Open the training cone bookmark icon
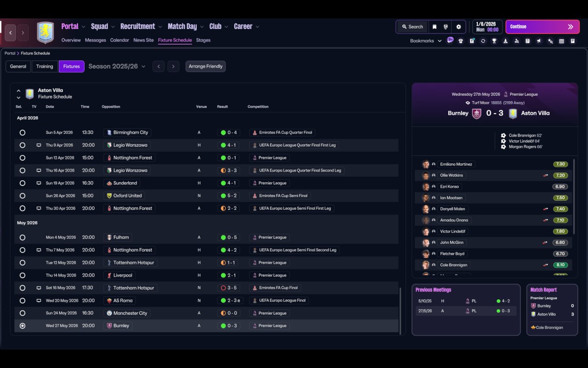Image resolution: width=588 pixels, height=368 pixels. pos(505,41)
